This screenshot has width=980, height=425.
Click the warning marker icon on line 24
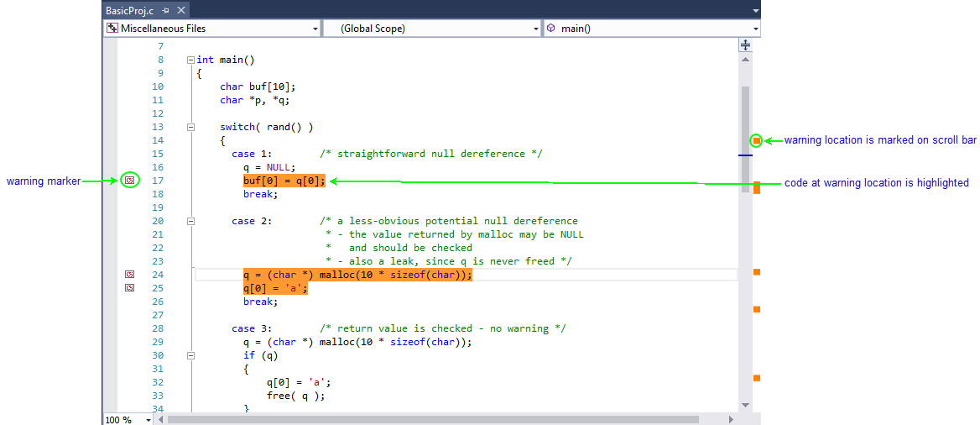click(129, 275)
